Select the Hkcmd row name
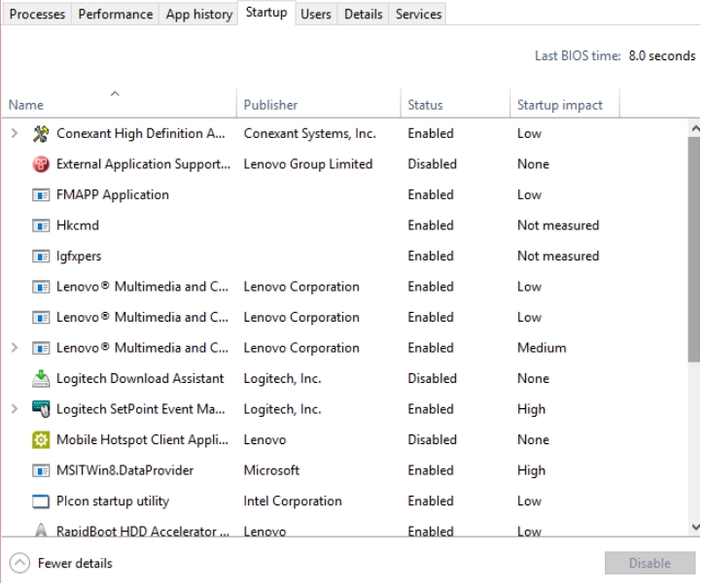702x588 pixels. pyautogui.click(x=78, y=225)
